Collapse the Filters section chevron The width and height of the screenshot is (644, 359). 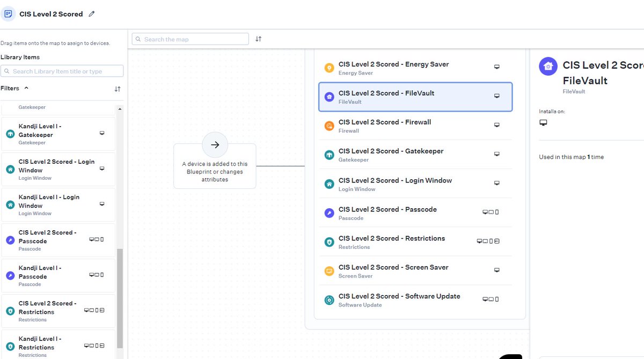tap(27, 88)
